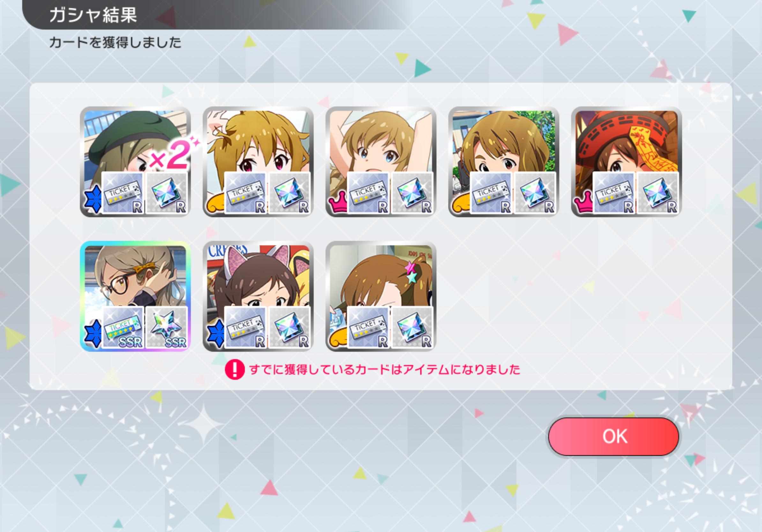The width and height of the screenshot is (762, 532).
Task: Click the SSR five-star ticket icon
Action: (x=123, y=327)
